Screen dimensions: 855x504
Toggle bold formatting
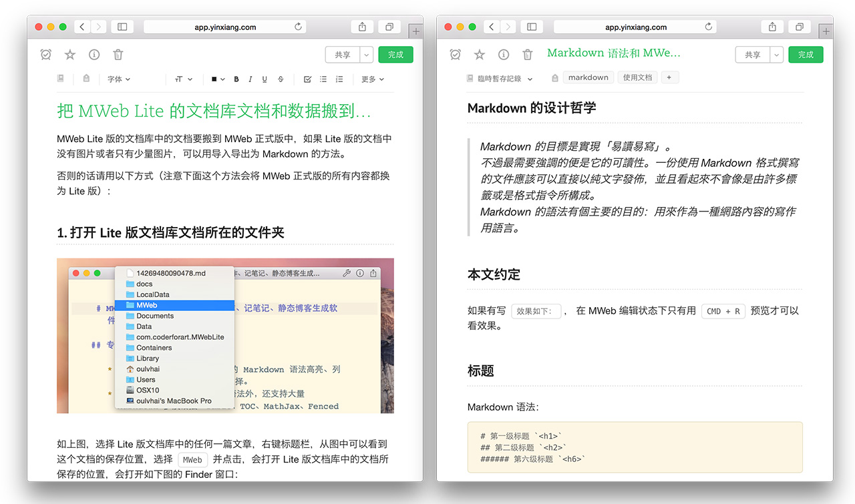pos(236,79)
